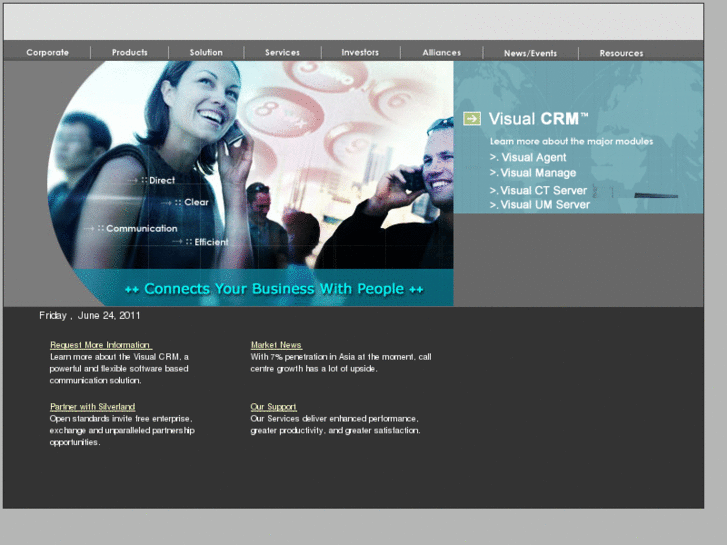The width and height of the screenshot is (727, 545).
Task: Open the Alliances menu item
Action: (x=442, y=52)
